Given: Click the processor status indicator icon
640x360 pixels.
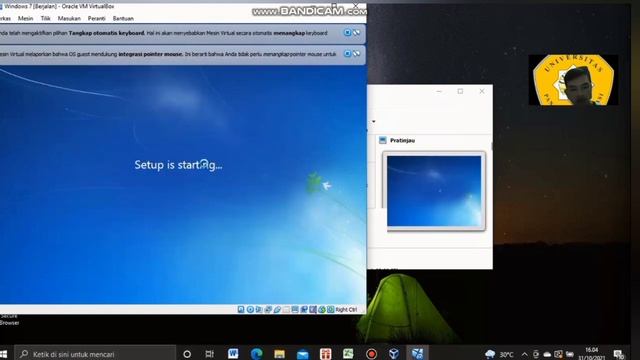Looking at the screenshot, I should (313, 309).
